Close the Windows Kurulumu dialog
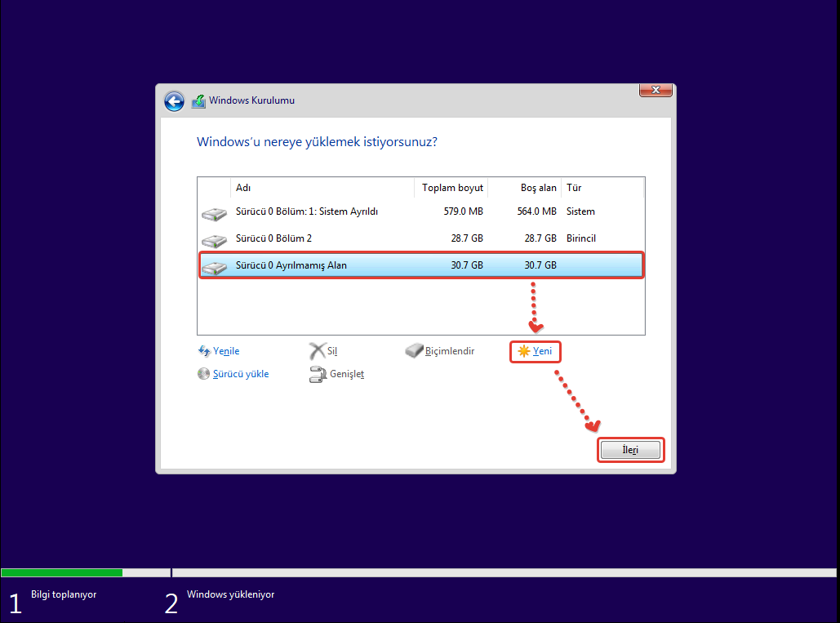840x623 pixels. [x=656, y=90]
